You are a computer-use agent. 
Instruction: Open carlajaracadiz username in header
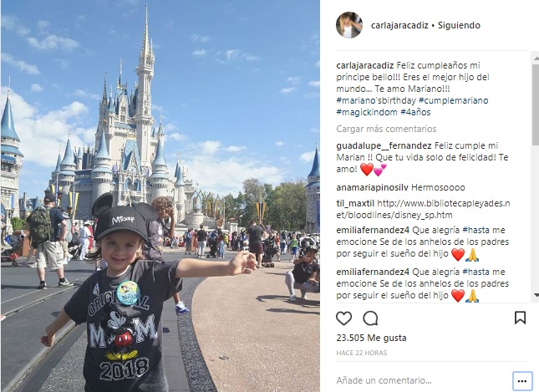pos(399,25)
